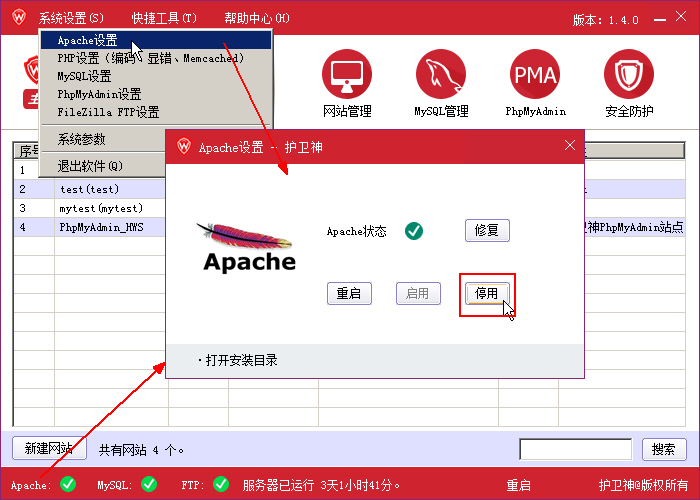Choose 退出软件(Q) from the menu
Image resolution: width=700 pixels, height=500 pixels.
(x=104, y=166)
